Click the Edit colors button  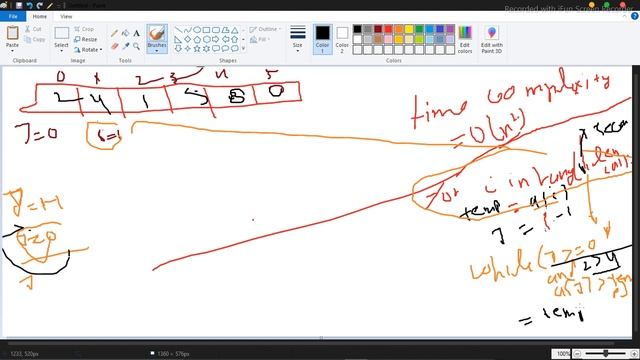[465, 39]
